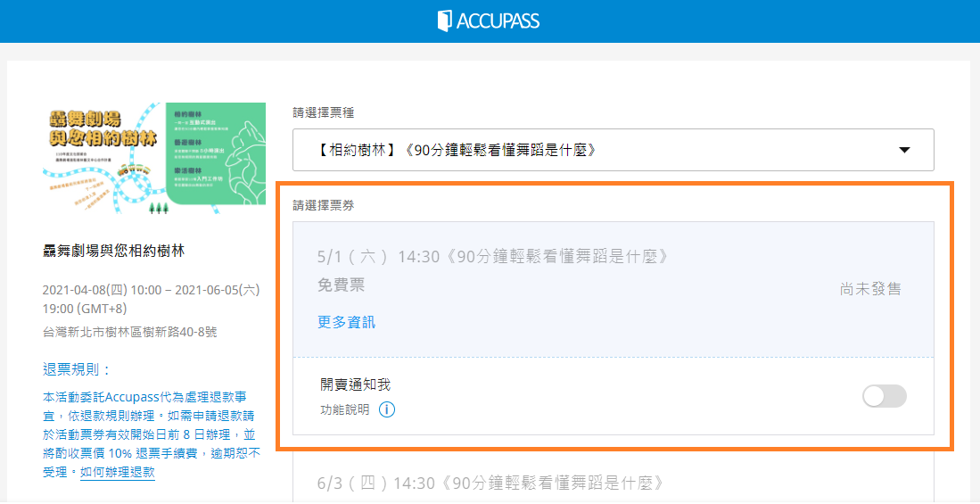Open the 如何辦理退款 link
The image size is (980, 504).
coord(117,473)
